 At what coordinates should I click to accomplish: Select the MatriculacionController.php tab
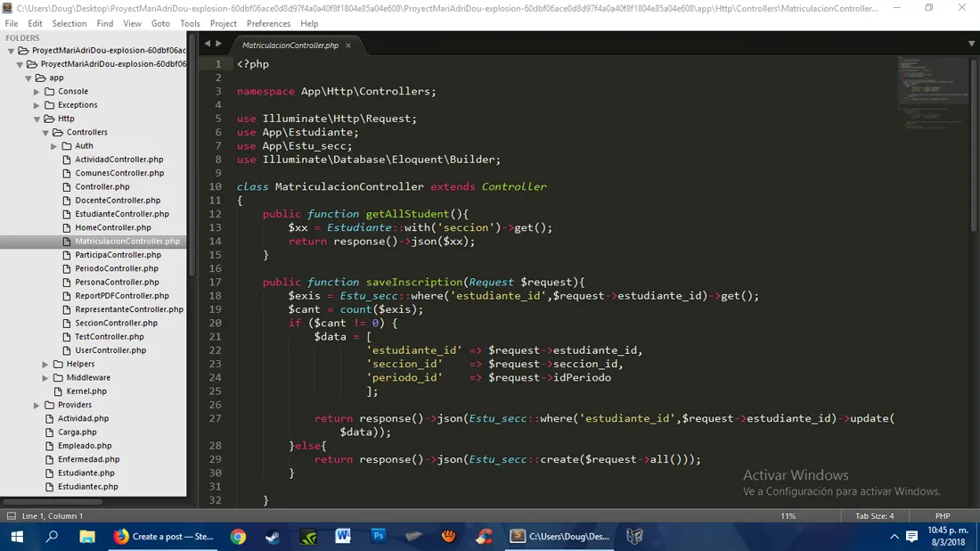pos(290,45)
